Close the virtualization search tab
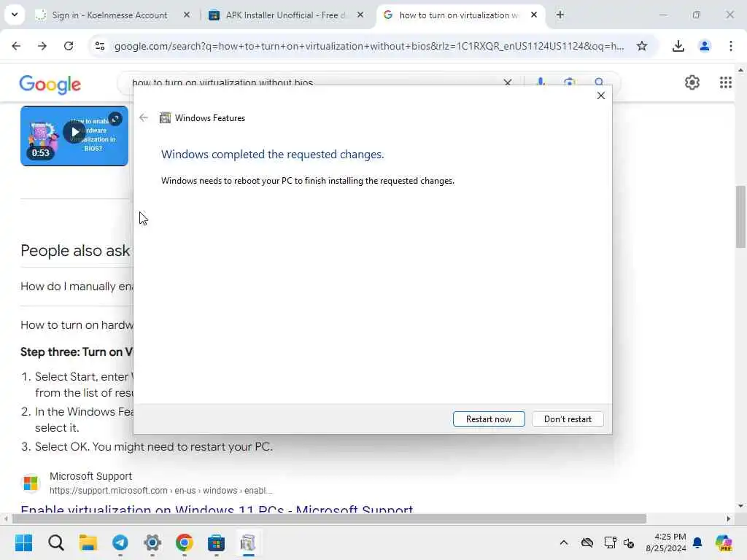 534,15
